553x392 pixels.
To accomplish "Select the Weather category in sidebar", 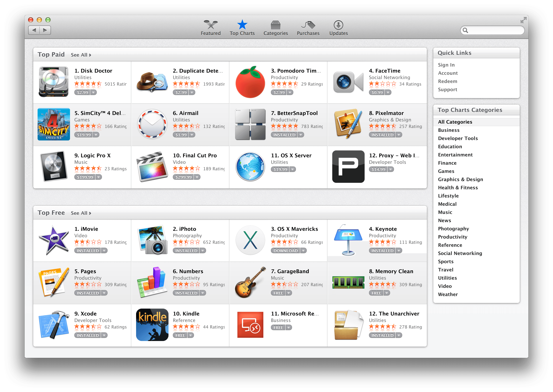I will (x=448, y=294).
